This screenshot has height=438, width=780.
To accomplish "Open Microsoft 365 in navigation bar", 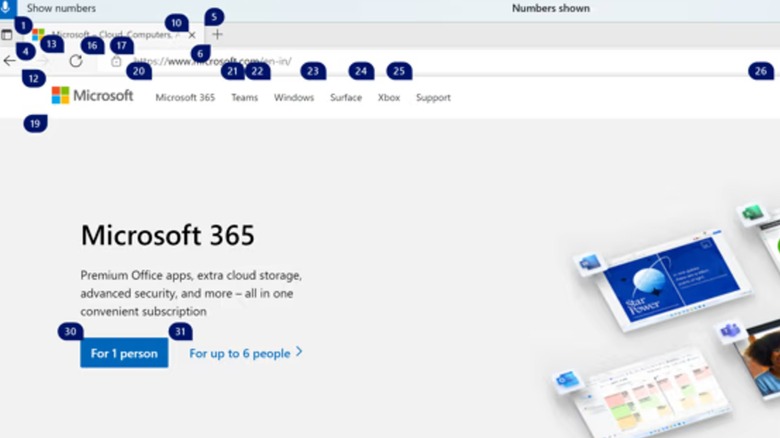I will pos(185,98).
